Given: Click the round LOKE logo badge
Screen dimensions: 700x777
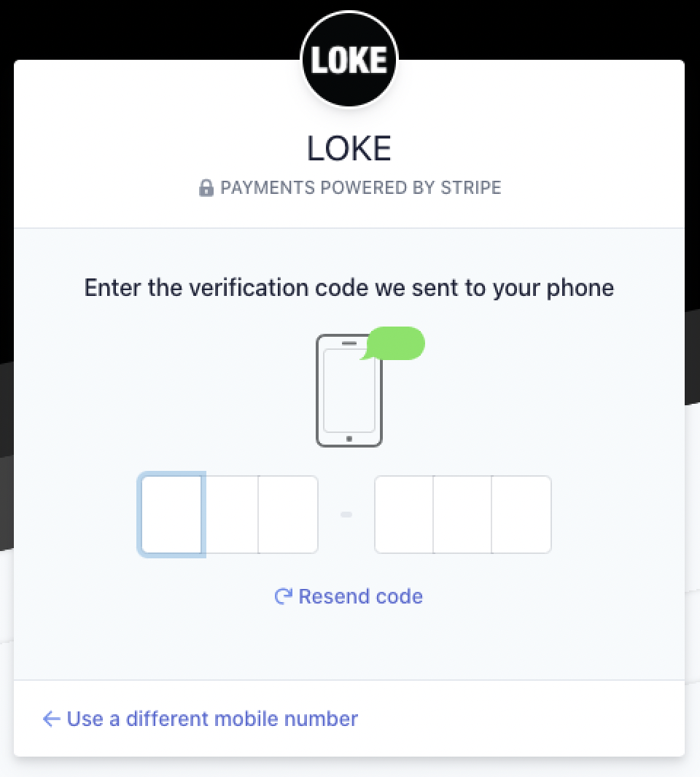Looking at the screenshot, I should pyautogui.click(x=349, y=60).
